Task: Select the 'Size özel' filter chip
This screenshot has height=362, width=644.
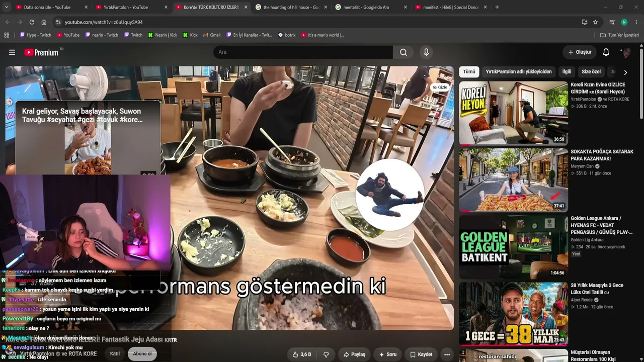Action: (591, 72)
